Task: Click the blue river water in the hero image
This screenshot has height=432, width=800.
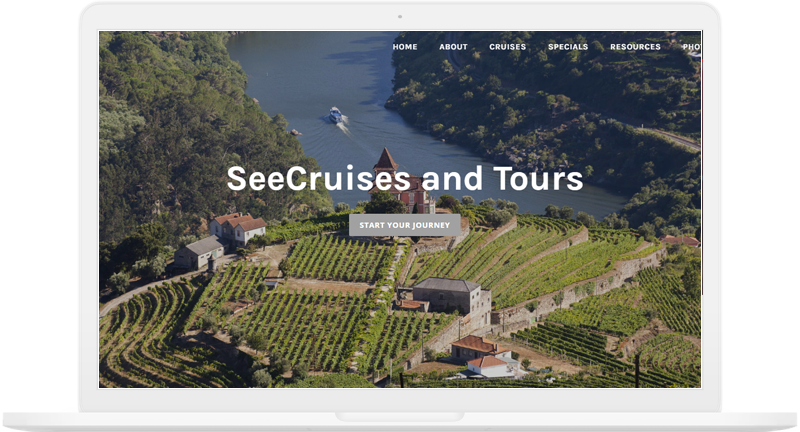Action: [x=306, y=77]
